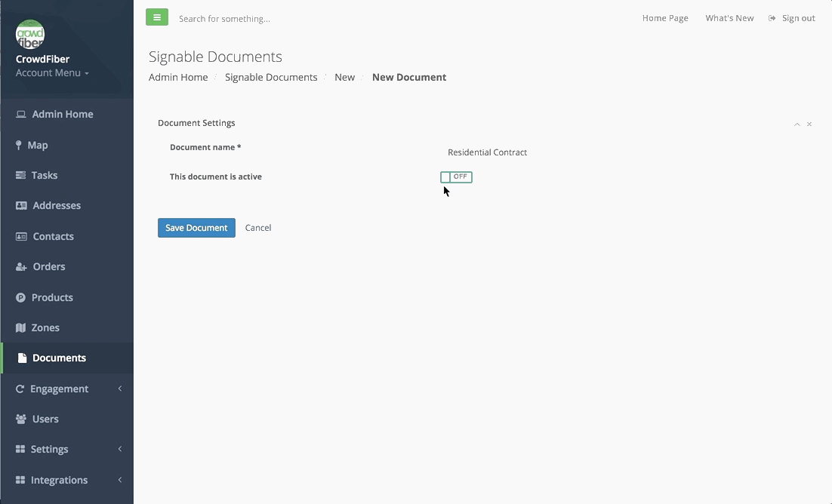The image size is (832, 504).
Task: Close the Document Settings panel
Action: coord(809,124)
